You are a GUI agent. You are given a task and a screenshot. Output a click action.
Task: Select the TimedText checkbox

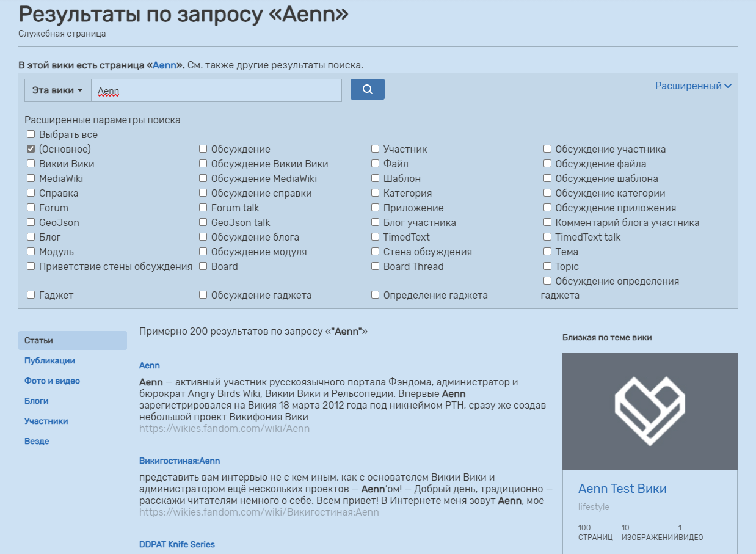point(375,237)
